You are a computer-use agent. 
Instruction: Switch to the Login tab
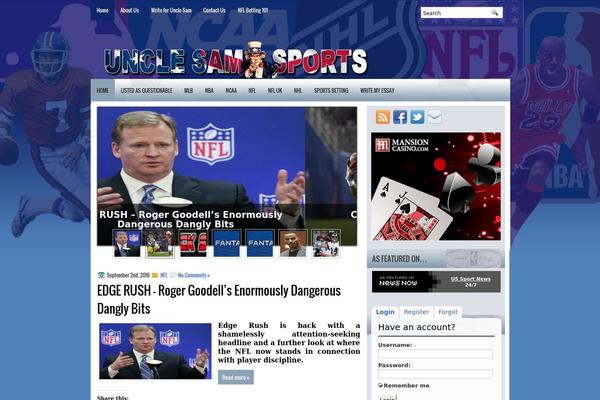coord(385,312)
